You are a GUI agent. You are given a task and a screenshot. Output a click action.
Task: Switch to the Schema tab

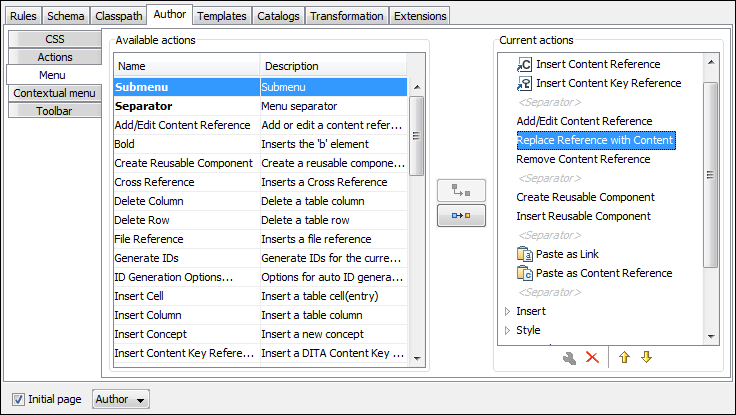click(x=66, y=16)
